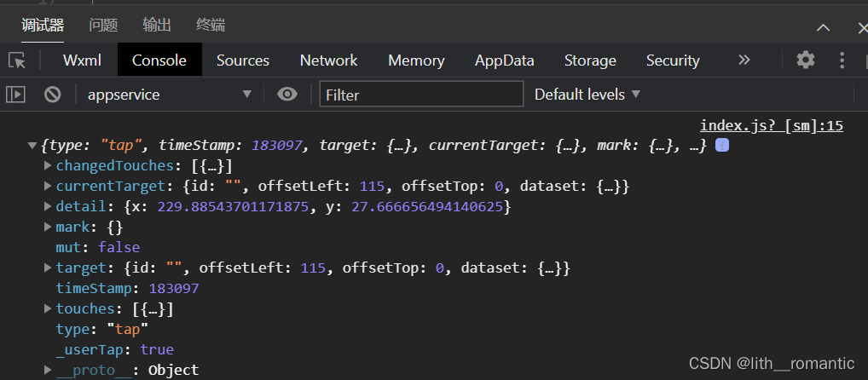This screenshot has height=380, width=868.
Task: Click the blue info badge after the object
Action: click(x=721, y=146)
